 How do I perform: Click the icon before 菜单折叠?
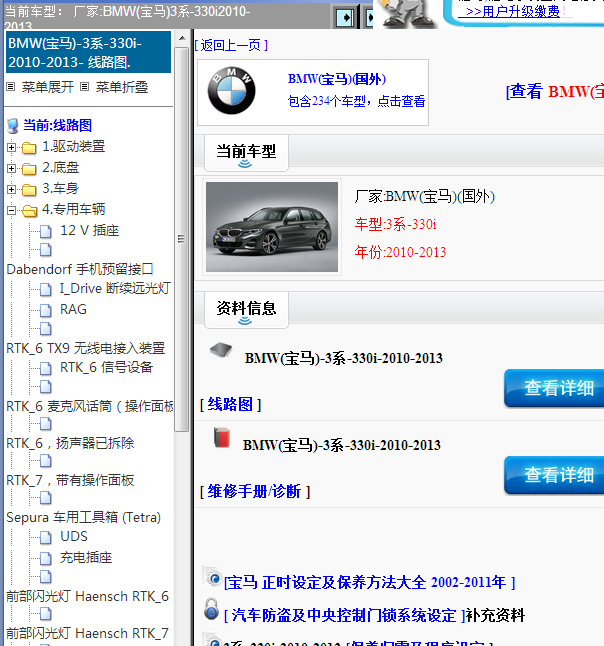84,87
